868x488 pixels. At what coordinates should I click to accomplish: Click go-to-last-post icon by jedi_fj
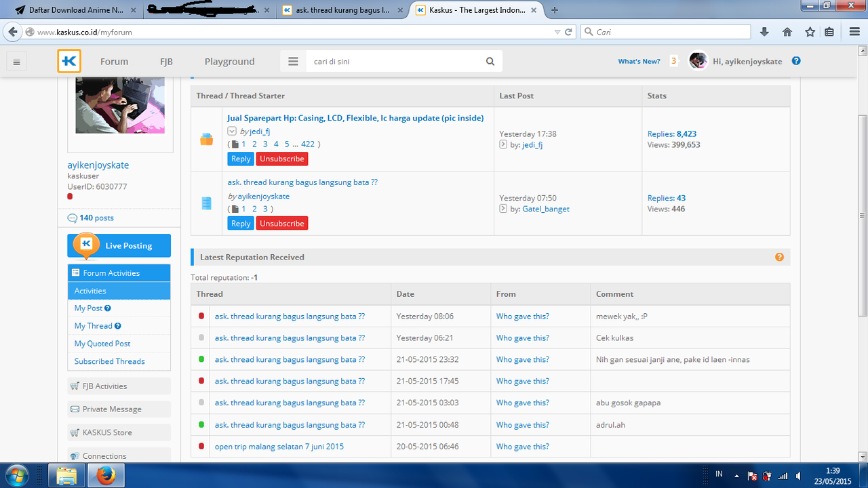point(503,144)
